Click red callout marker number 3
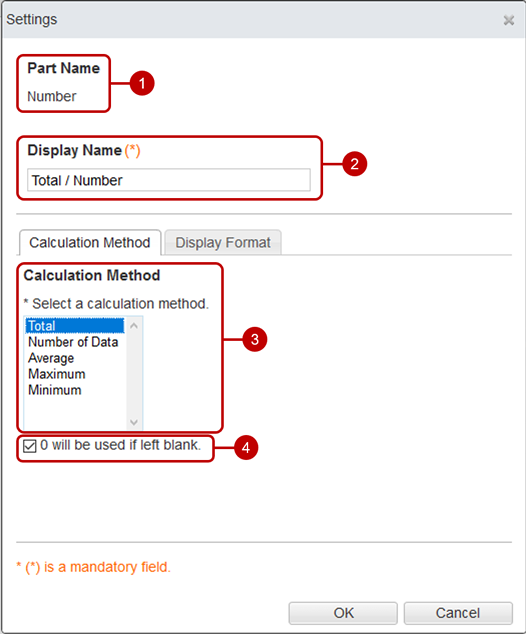Image resolution: width=526 pixels, height=634 pixels. (x=255, y=339)
